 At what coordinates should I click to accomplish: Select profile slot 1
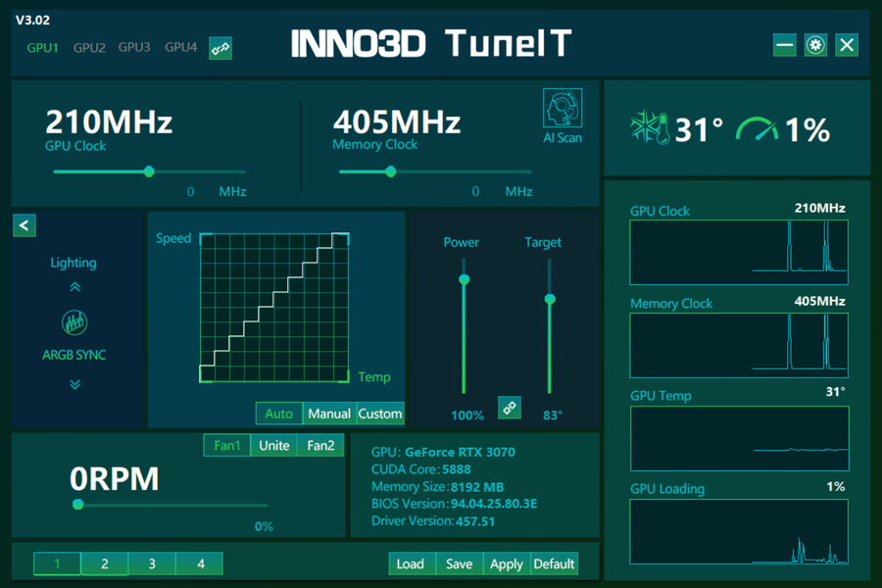click(57, 563)
